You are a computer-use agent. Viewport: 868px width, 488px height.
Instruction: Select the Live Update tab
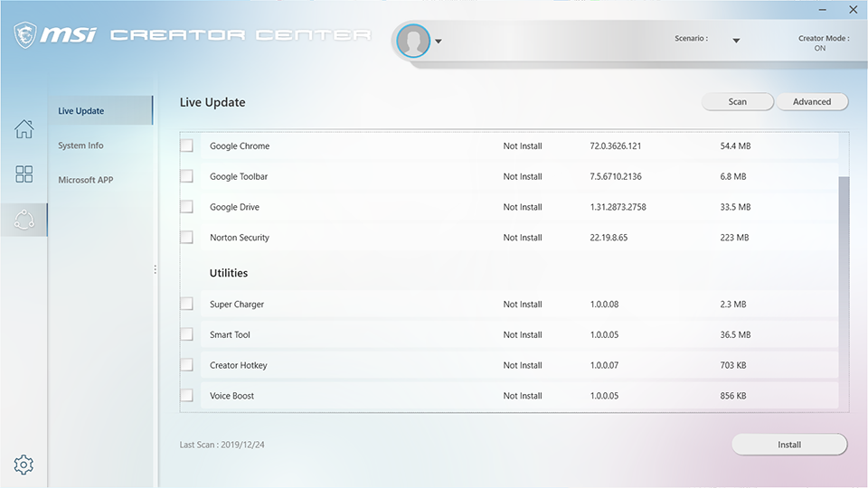click(100, 110)
